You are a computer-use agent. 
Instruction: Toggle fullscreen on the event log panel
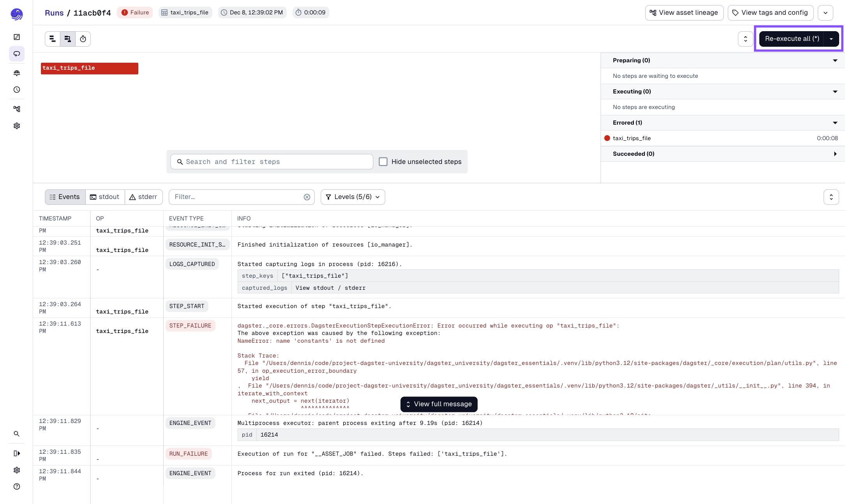831,197
